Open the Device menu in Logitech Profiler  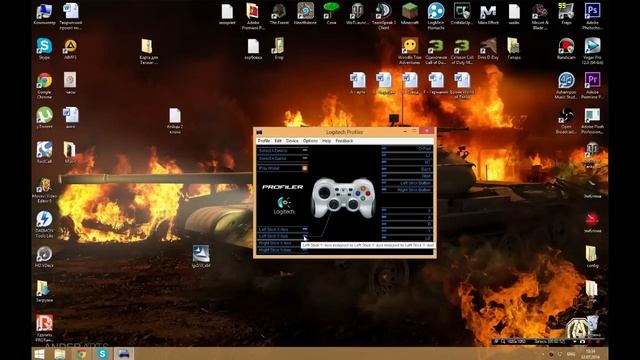click(x=292, y=141)
